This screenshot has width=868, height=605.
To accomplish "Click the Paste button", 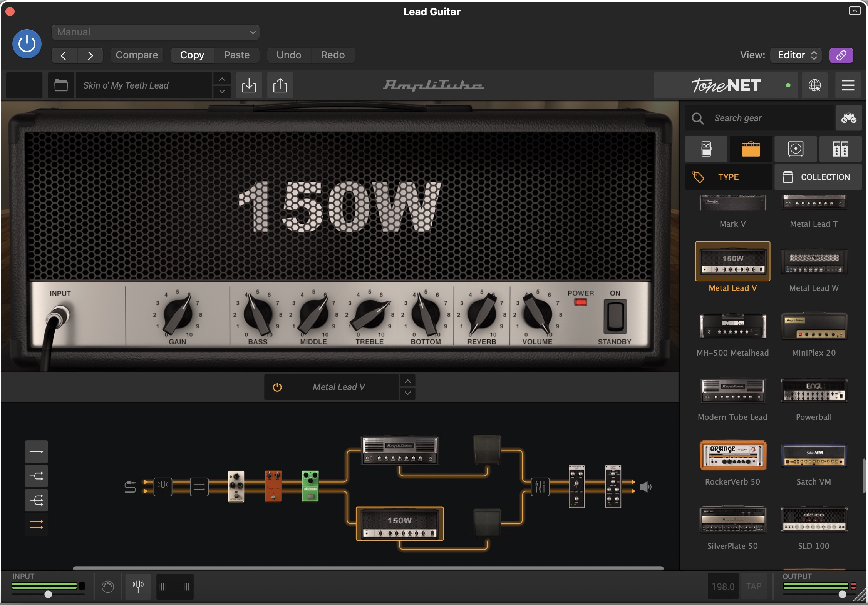I will 237,55.
